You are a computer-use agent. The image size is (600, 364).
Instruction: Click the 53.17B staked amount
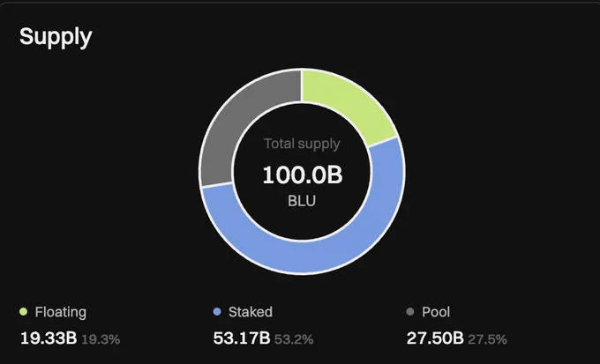(242, 338)
